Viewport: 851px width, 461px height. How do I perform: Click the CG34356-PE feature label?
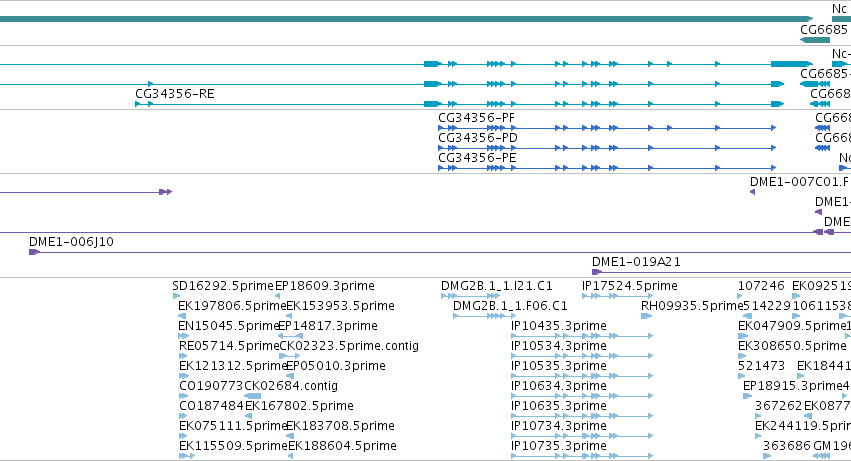477,158
